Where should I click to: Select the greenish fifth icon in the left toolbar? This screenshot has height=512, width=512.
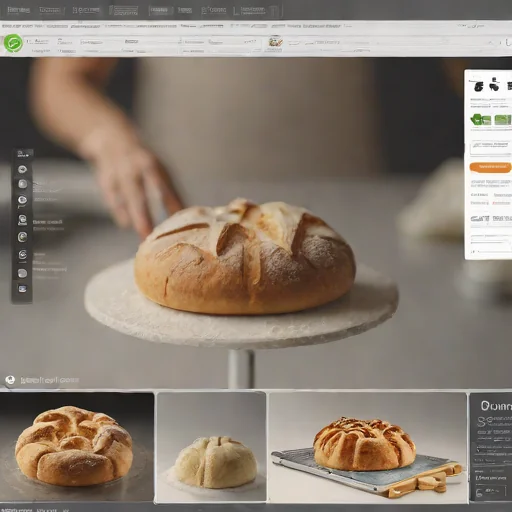tap(22, 237)
